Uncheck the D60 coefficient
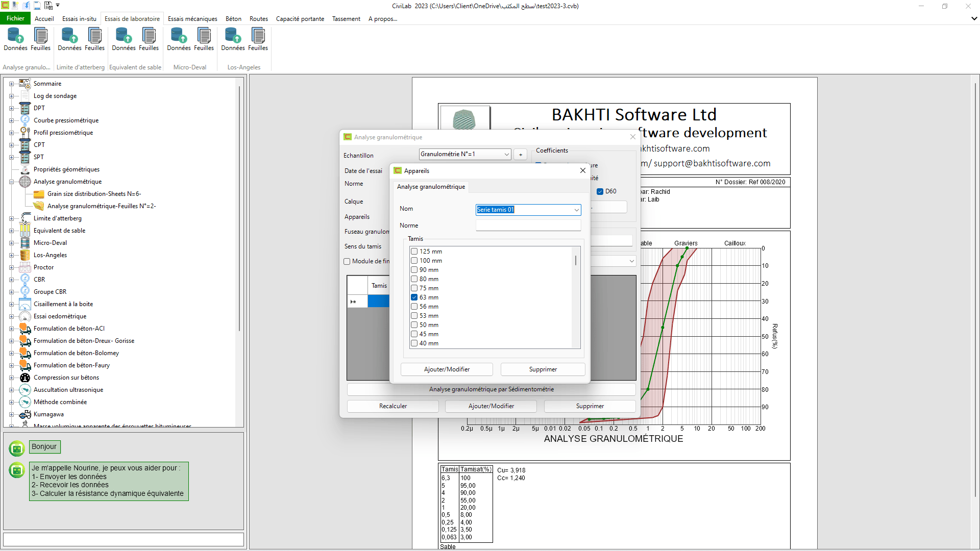Screen dimensions: 980x551 click(x=600, y=191)
